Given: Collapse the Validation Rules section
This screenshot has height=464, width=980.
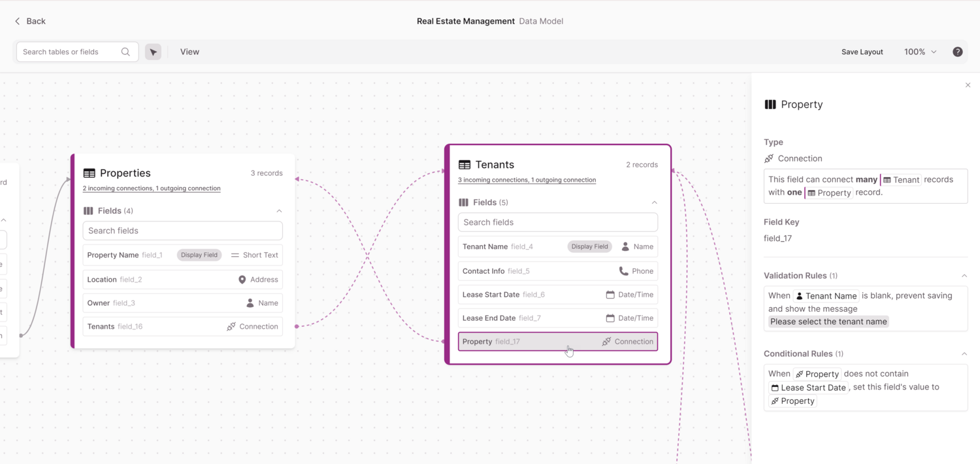Looking at the screenshot, I should coord(964,276).
